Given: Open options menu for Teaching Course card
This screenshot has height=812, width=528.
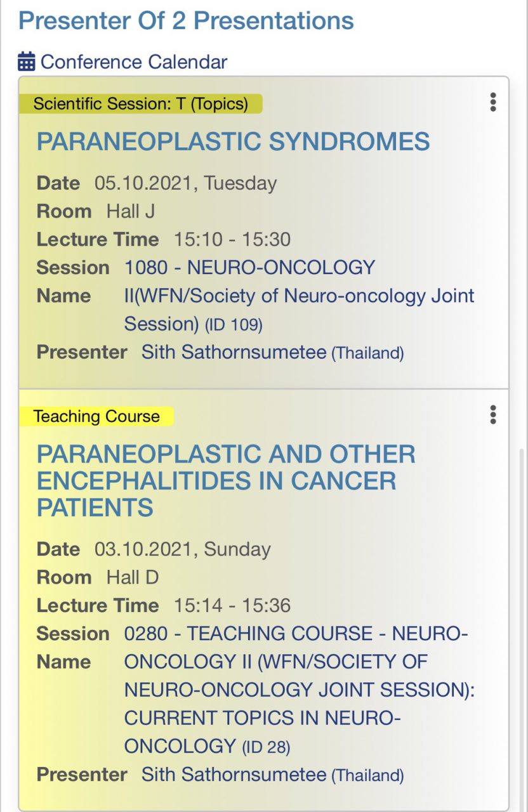Looking at the screenshot, I should pyautogui.click(x=493, y=415).
